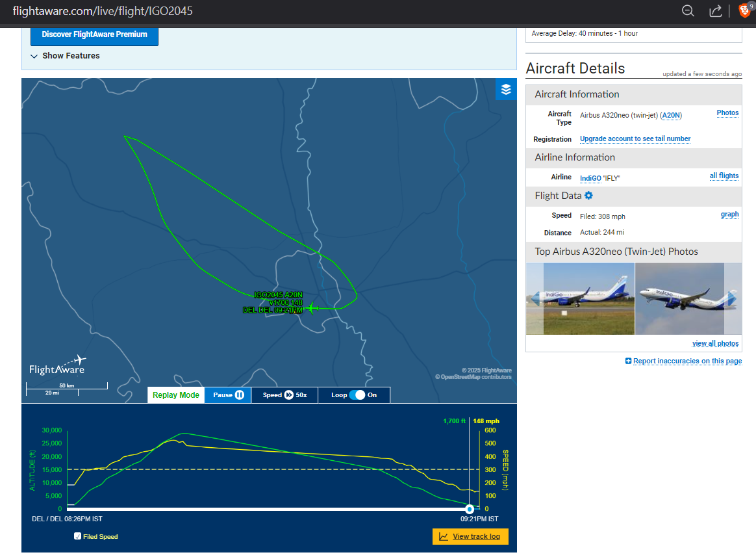Pause the flight replay

coord(228,395)
